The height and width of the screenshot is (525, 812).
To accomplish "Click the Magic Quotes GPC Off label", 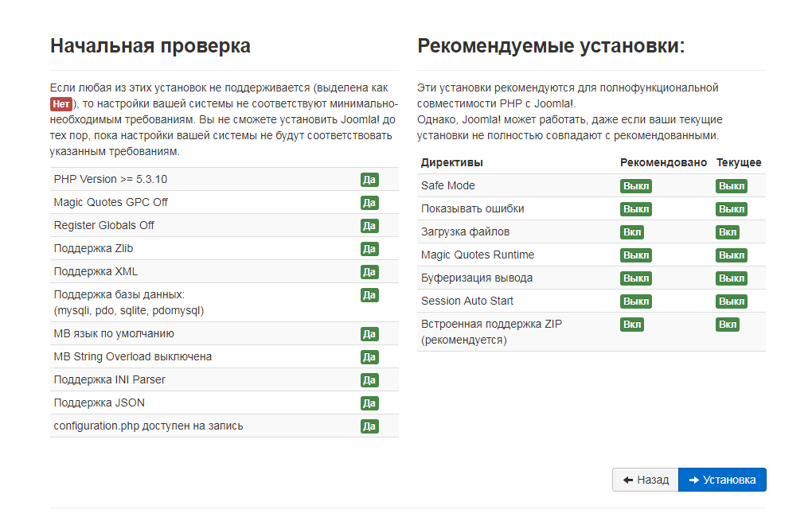I will coord(111,202).
